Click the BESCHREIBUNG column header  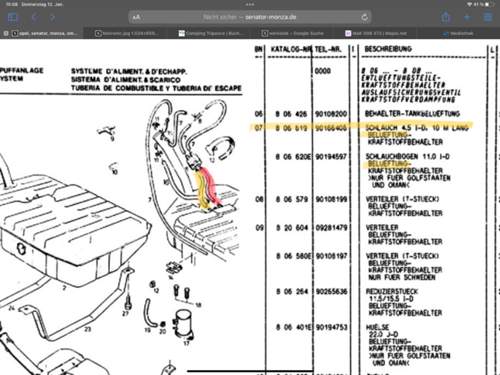pyautogui.click(x=388, y=49)
